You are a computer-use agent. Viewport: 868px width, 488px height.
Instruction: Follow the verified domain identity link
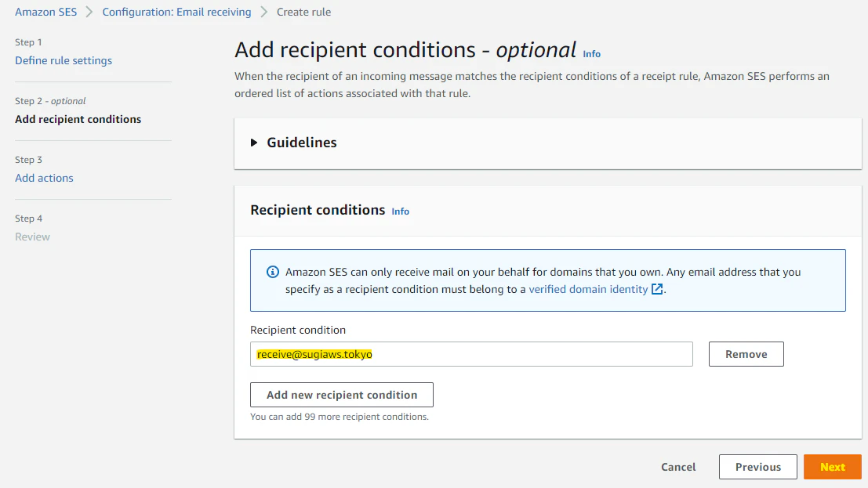(588, 289)
